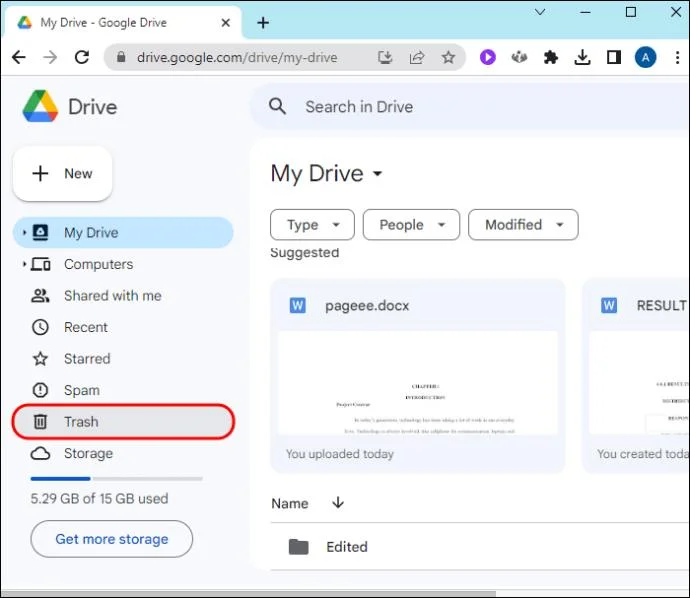
Task: Open the purple play extension icon
Action: pos(488,57)
